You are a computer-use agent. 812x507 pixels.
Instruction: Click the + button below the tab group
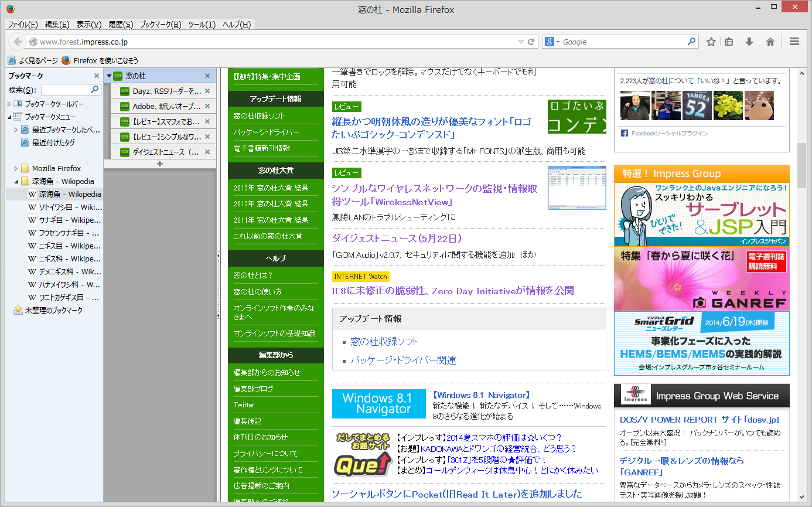pos(159,164)
